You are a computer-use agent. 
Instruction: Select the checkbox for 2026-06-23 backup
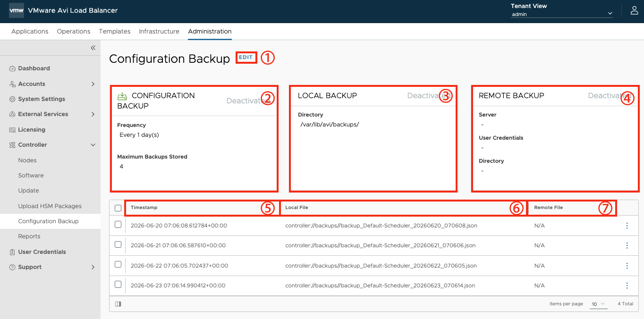[x=118, y=284]
